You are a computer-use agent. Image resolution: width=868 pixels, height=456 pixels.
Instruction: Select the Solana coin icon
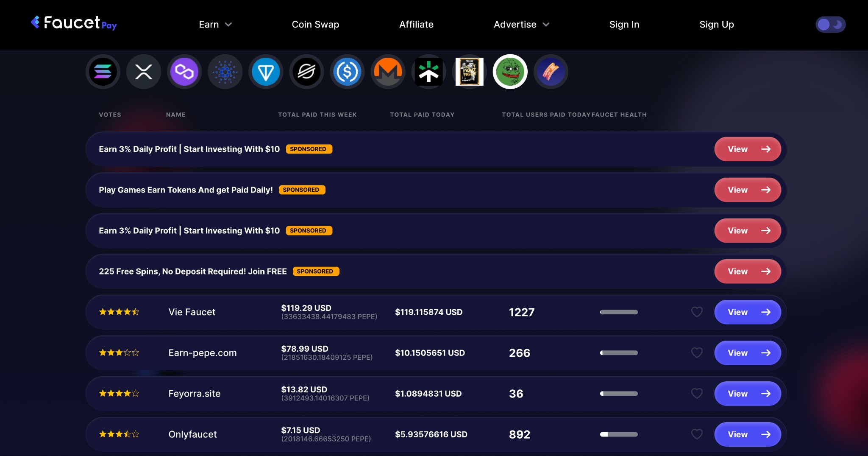pyautogui.click(x=103, y=72)
